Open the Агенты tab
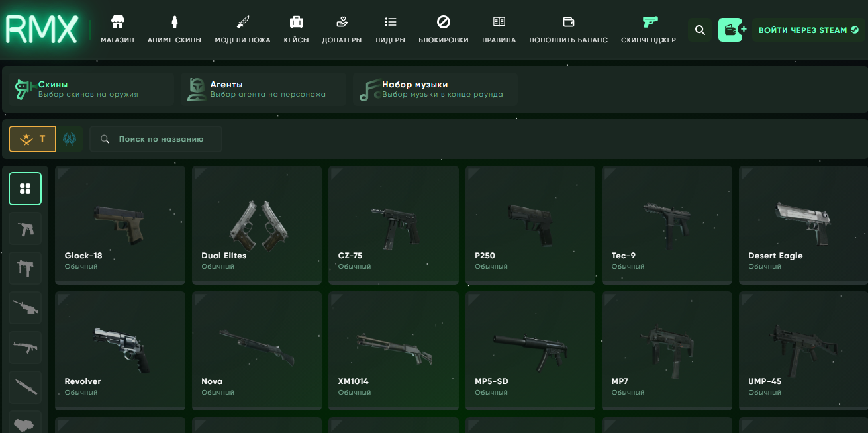The height and width of the screenshot is (433, 868). pos(263,89)
